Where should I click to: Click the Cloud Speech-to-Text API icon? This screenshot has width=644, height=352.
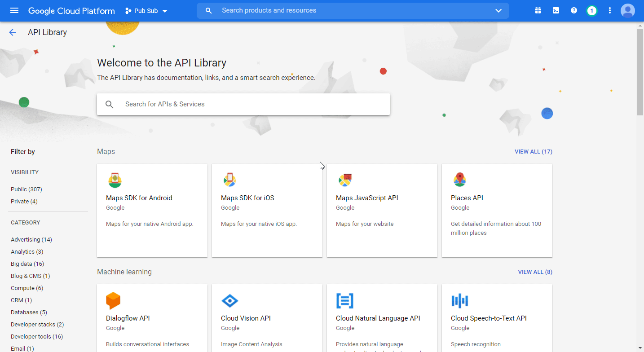(460, 300)
